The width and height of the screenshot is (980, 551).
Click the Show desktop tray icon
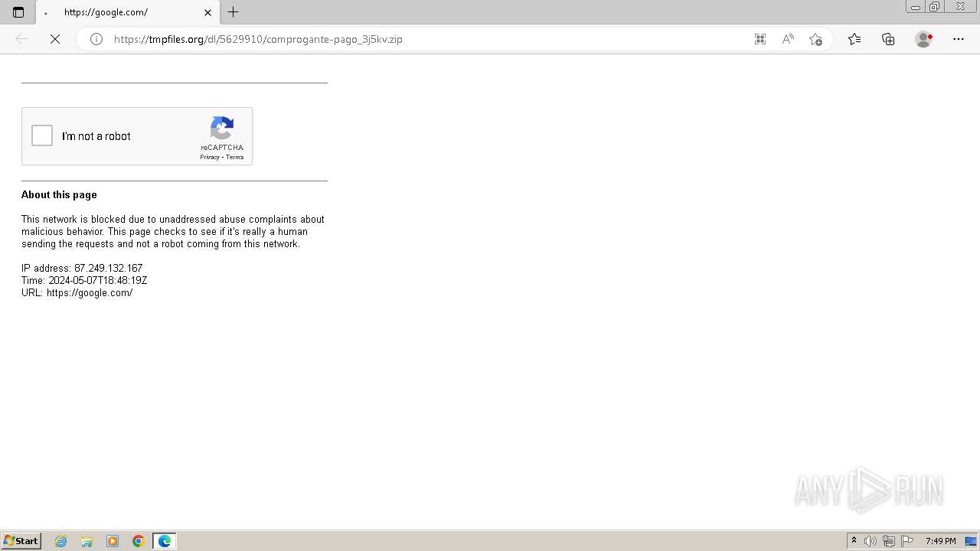[x=972, y=541]
